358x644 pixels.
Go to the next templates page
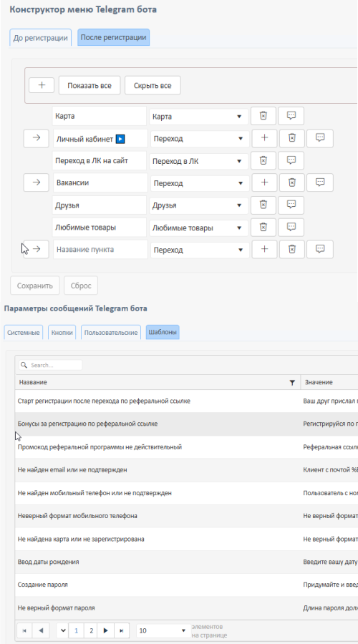106,630
